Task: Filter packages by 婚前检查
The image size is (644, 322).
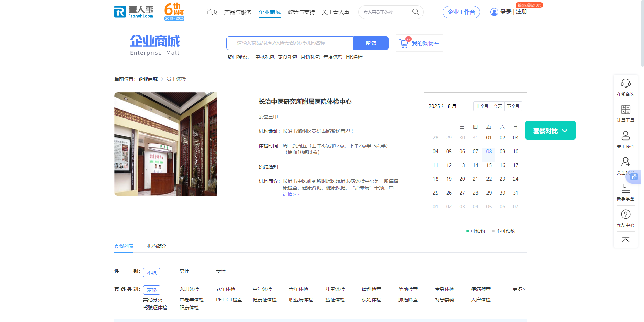Action: pyautogui.click(x=372, y=289)
